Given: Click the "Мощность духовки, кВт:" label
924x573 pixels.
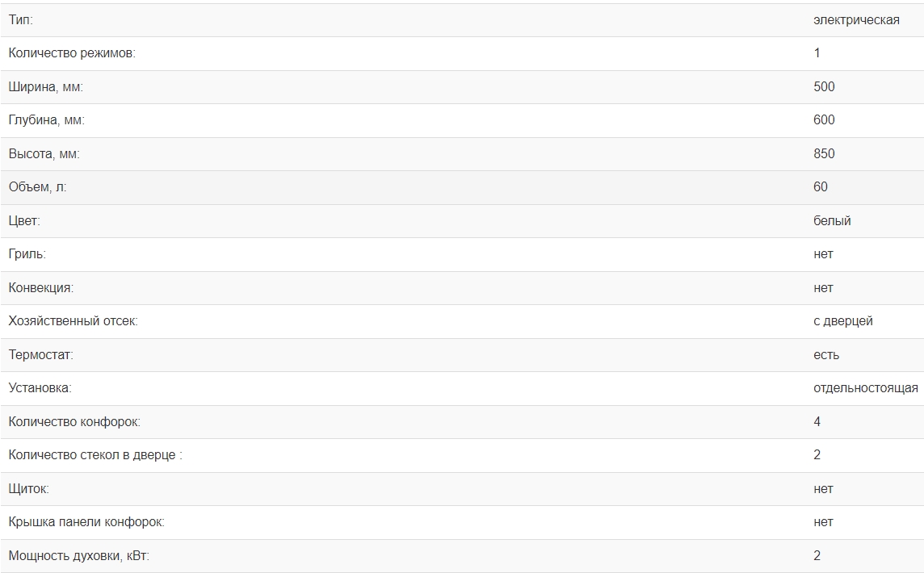Looking at the screenshot, I should (79, 556).
